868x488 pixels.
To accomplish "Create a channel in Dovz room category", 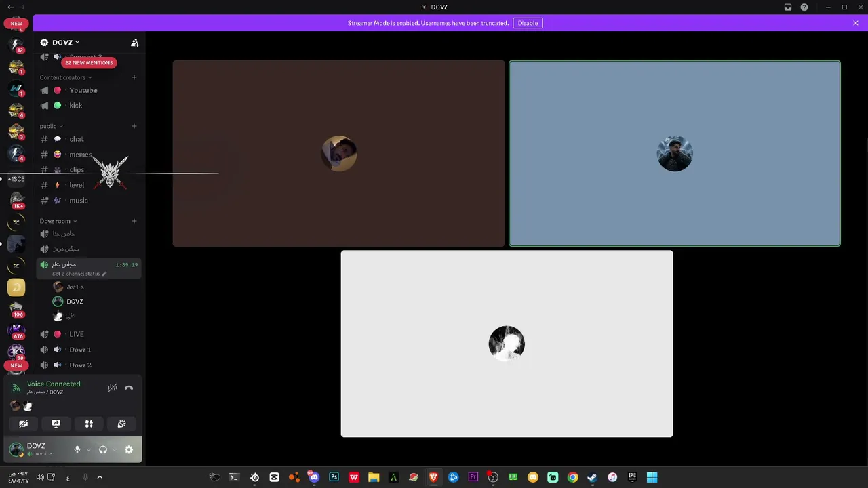I will 134,221.
